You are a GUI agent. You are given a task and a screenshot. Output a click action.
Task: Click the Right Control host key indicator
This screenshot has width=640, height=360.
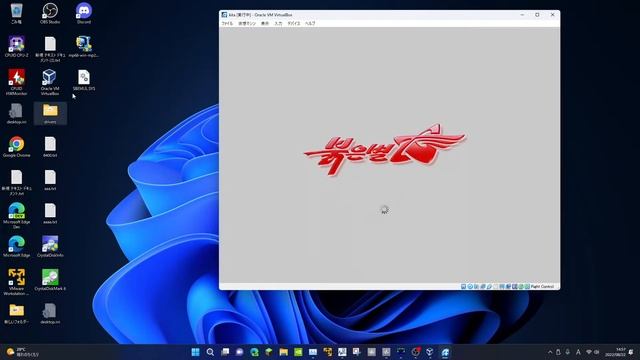542,287
